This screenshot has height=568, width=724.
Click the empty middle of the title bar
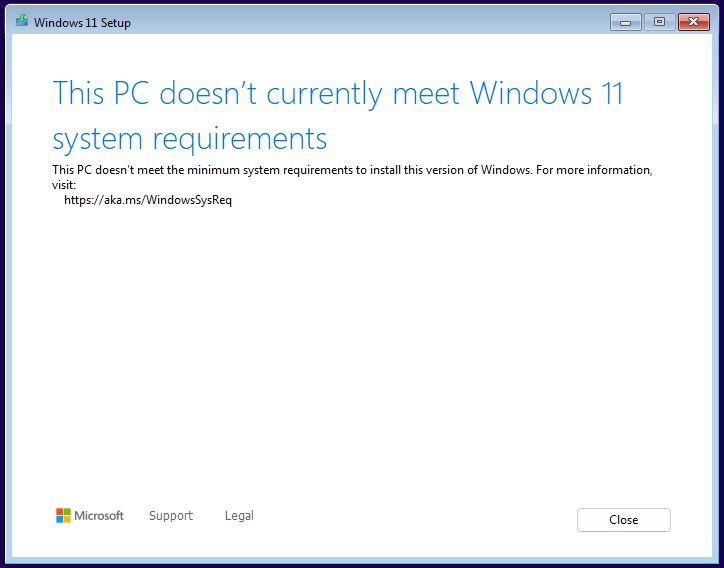coord(370,22)
